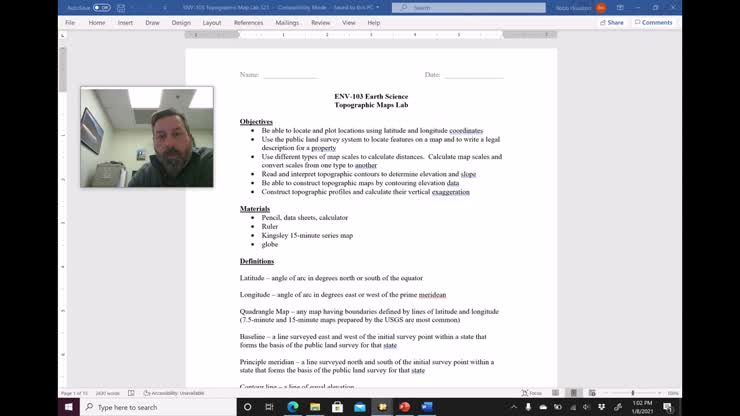Image resolution: width=740 pixels, height=416 pixels.
Task: Click inside the Word search box
Action: (469, 8)
